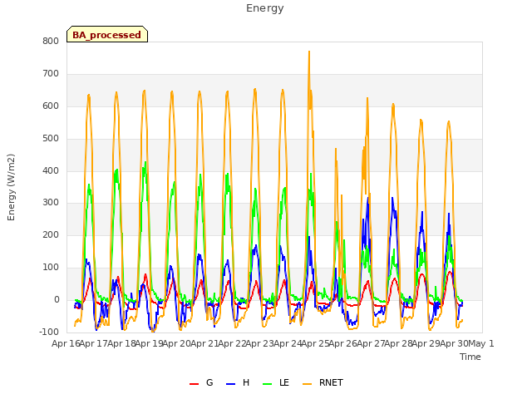Screen dimensions: 532x399
Task: Click the Apr 20 x-axis tick label
Action: tap(176, 343)
